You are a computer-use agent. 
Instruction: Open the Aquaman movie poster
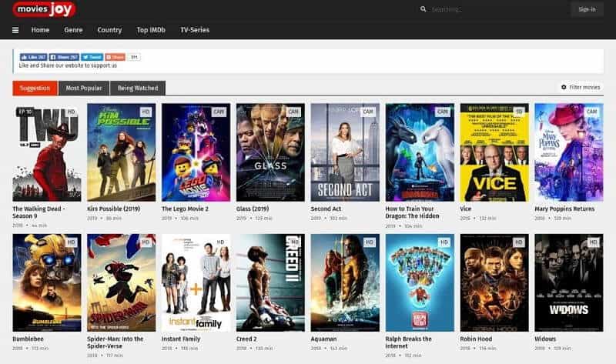pyautogui.click(x=344, y=282)
